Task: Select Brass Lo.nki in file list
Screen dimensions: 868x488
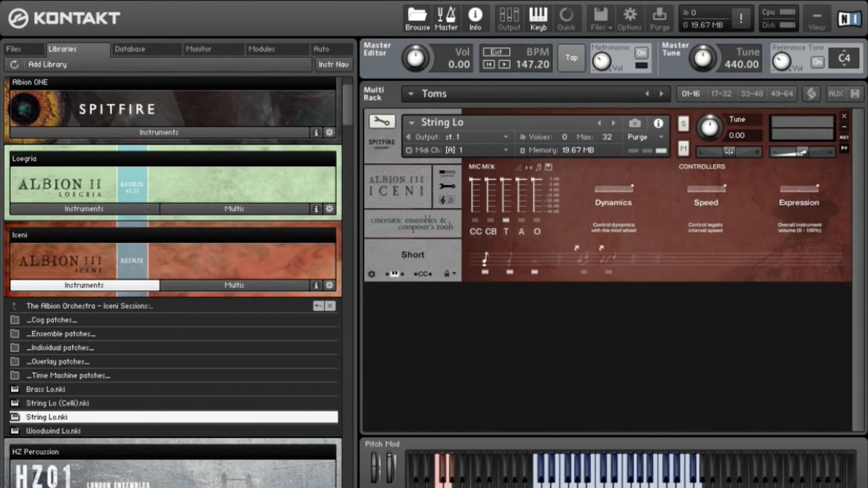Action: [x=46, y=389]
